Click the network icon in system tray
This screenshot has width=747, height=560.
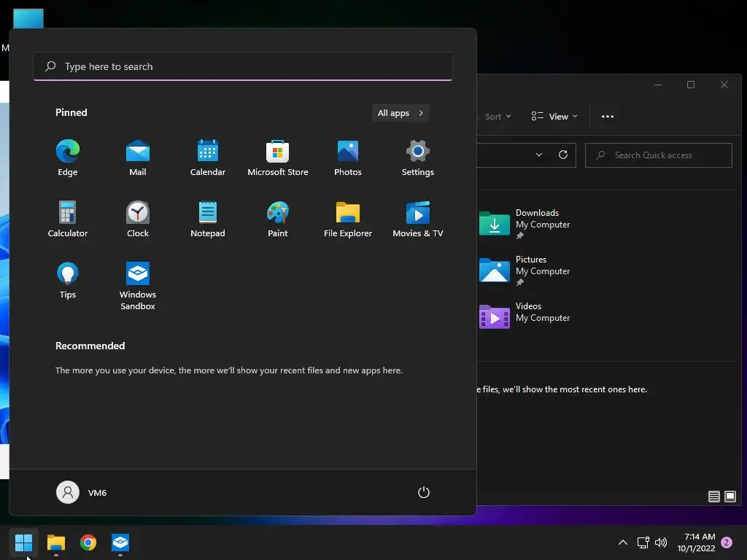click(x=643, y=542)
